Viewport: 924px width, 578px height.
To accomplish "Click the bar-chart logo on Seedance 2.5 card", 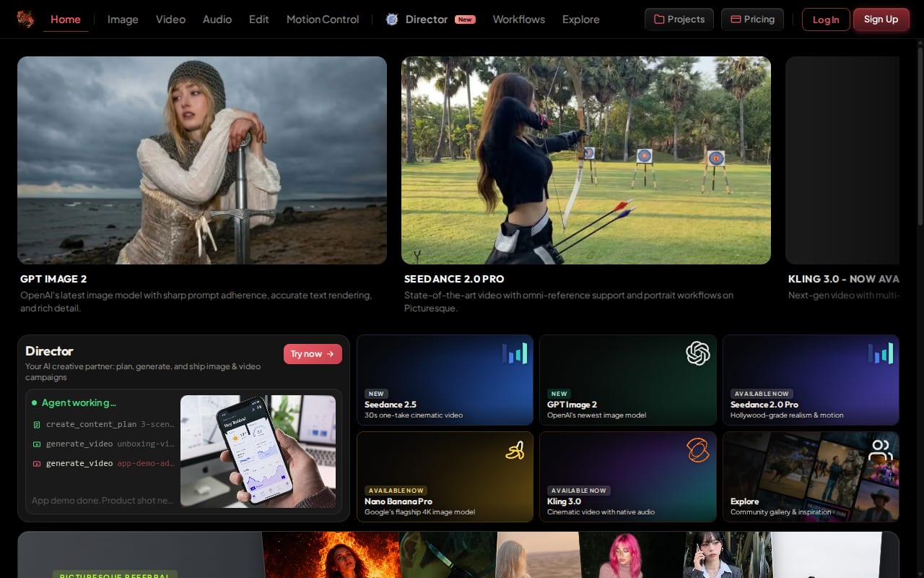I will click(515, 353).
